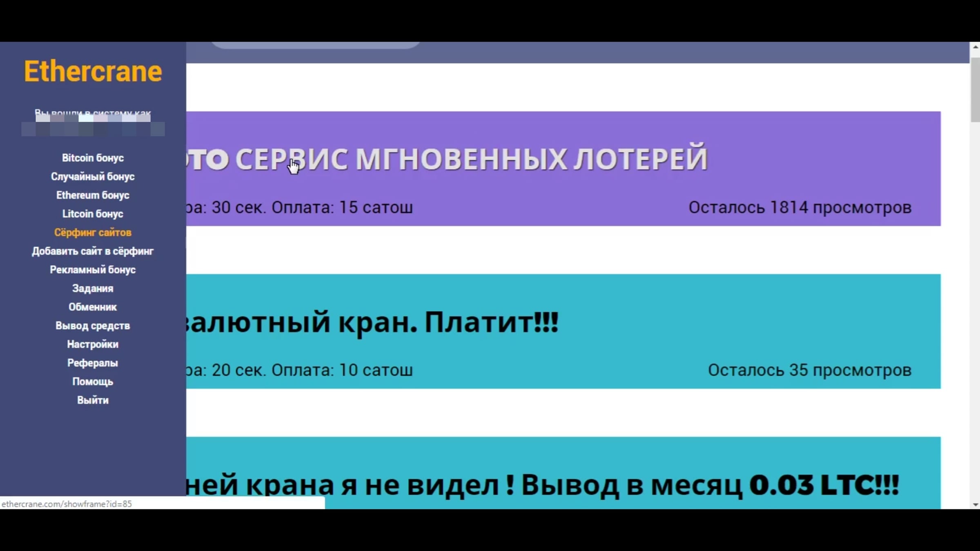Log out via Выйти
Screen dimensions: 980x551
(x=93, y=400)
